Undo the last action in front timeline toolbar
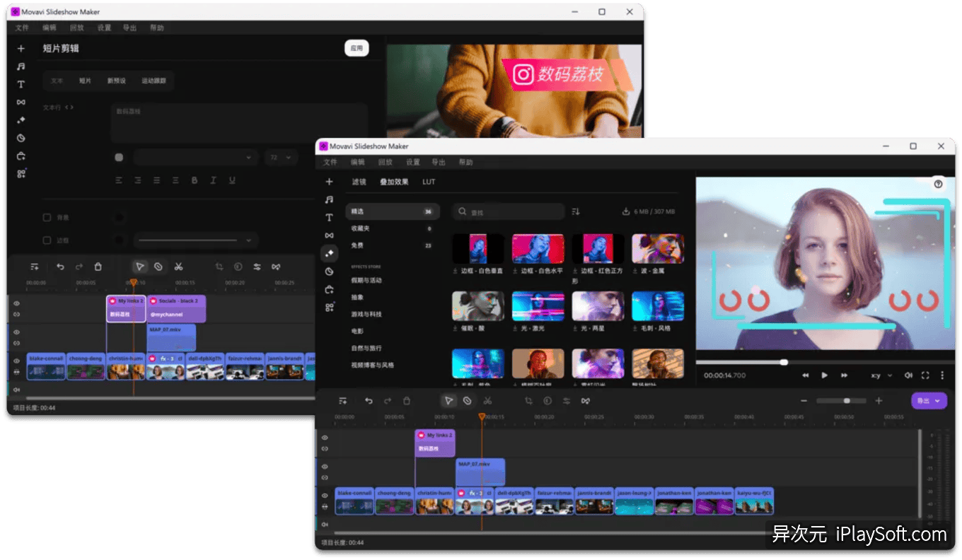962x560 pixels. [x=369, y=401]
